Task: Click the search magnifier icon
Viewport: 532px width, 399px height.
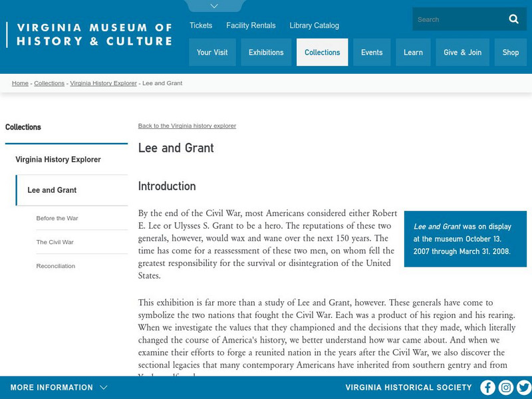Action: (513, 19)
